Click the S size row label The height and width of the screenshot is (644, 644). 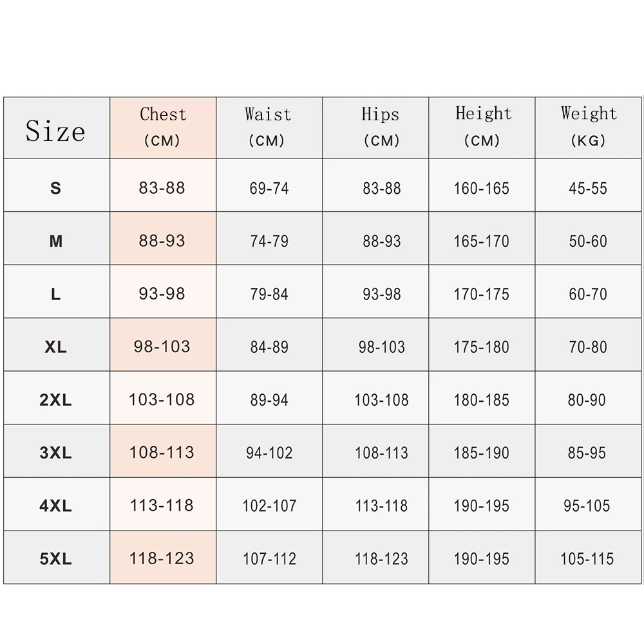56,189
